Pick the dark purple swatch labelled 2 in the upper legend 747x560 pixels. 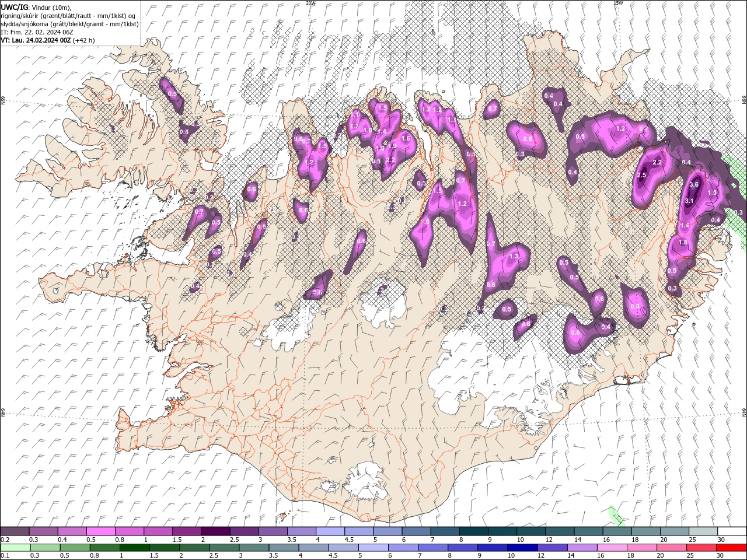(x=215, y=531)
